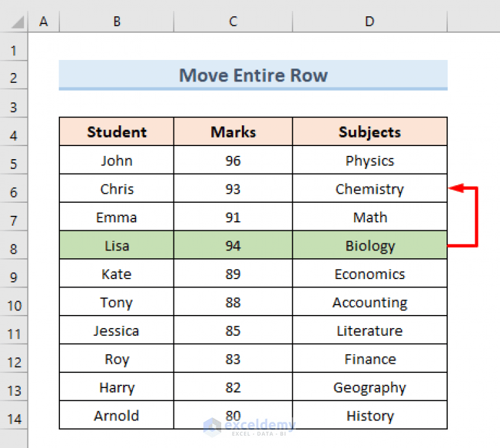Select the cell containing Roy
Viewport: 500px width, 448px height.
[117, 359]
